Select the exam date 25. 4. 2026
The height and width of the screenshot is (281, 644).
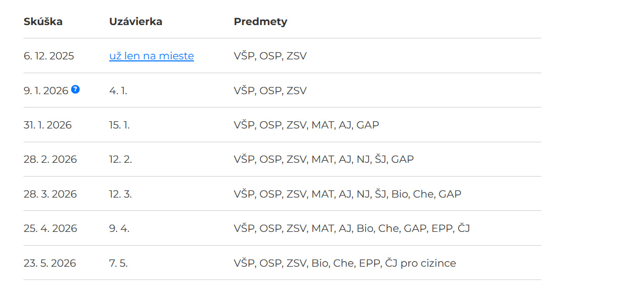(x=50, y=228)
